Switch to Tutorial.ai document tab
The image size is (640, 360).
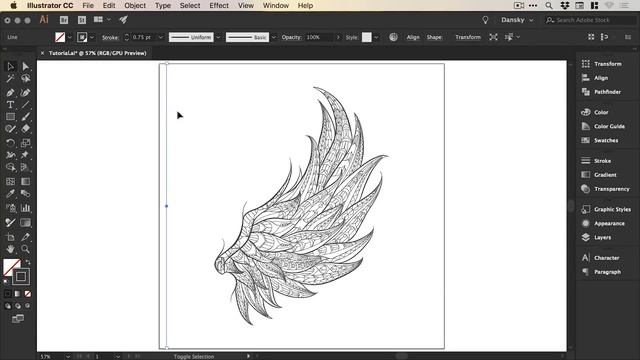click(97, 53)
